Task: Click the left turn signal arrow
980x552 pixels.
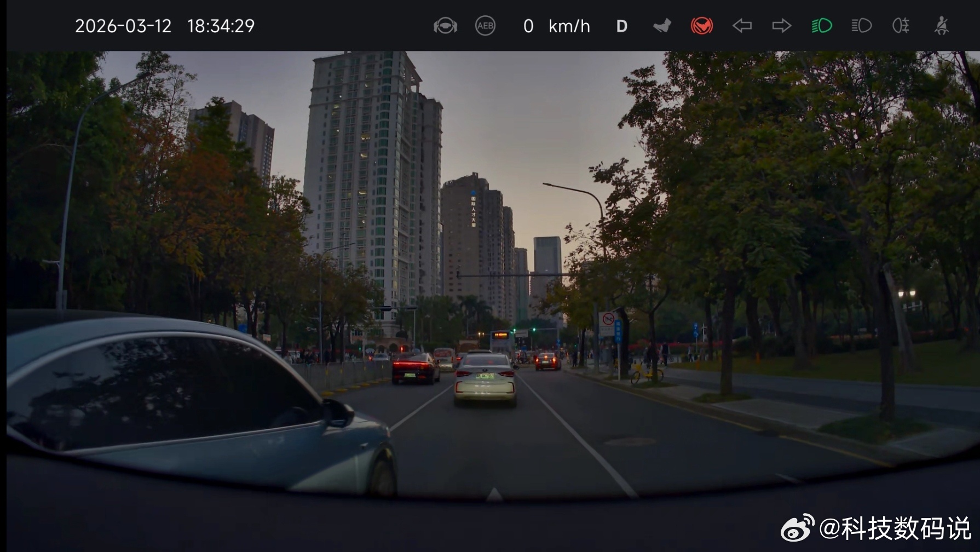Action: pyautogui.click(x=742, y=26)
